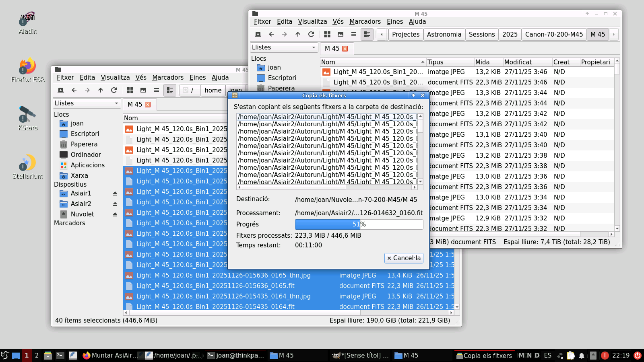Screen dimensions: 644x362
Task: Click the new tab icon in right window toolbar
Action: click(258, 34)
